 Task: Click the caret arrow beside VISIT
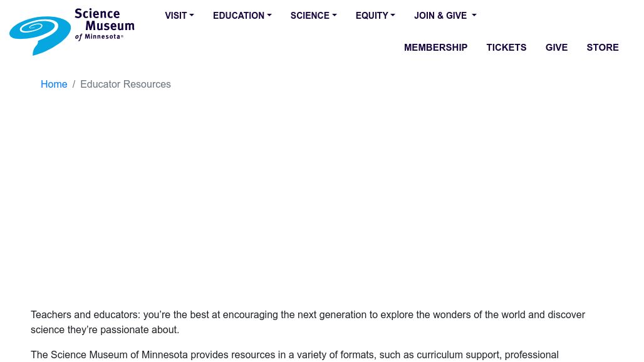coord(192,15)
